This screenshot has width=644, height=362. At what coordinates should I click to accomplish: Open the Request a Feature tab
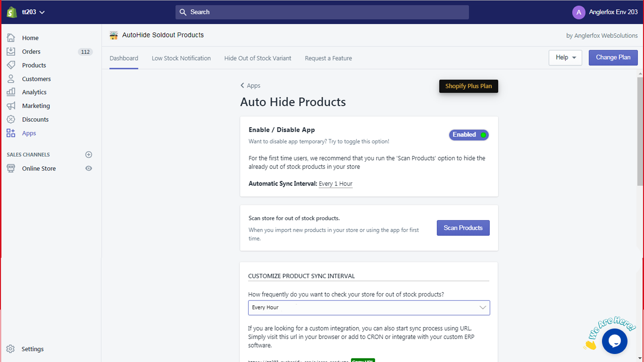point(328,58)
